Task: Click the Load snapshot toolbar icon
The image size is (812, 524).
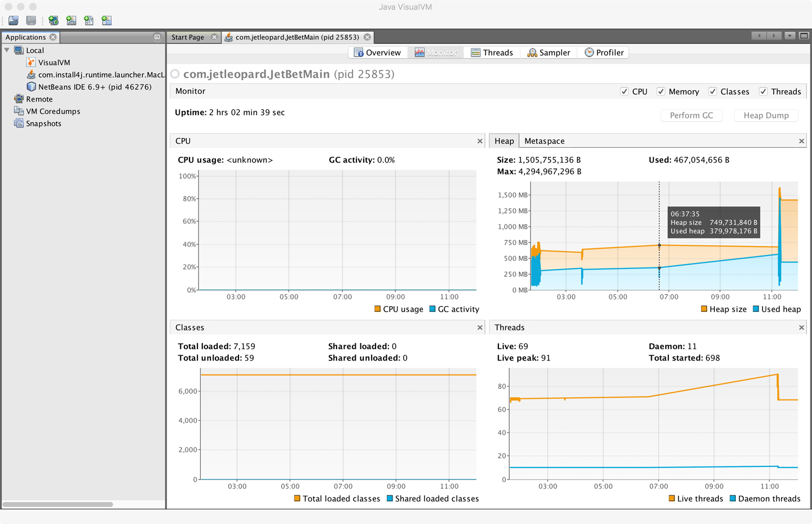Action: tap(14, 21)
